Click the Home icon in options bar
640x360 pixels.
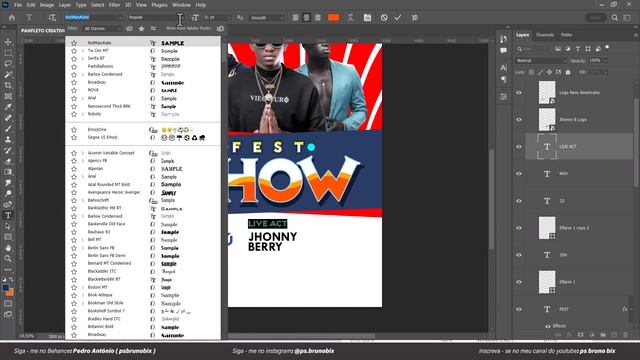[x=12, y=18]
